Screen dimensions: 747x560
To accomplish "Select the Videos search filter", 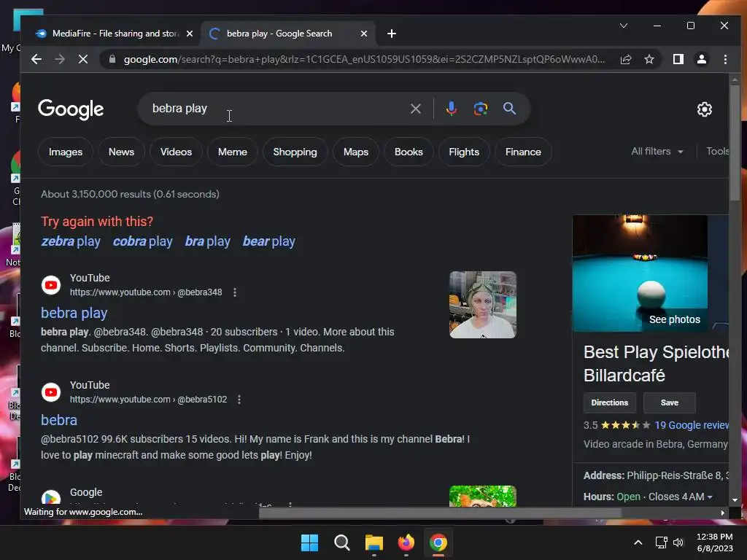I will 176,152.
